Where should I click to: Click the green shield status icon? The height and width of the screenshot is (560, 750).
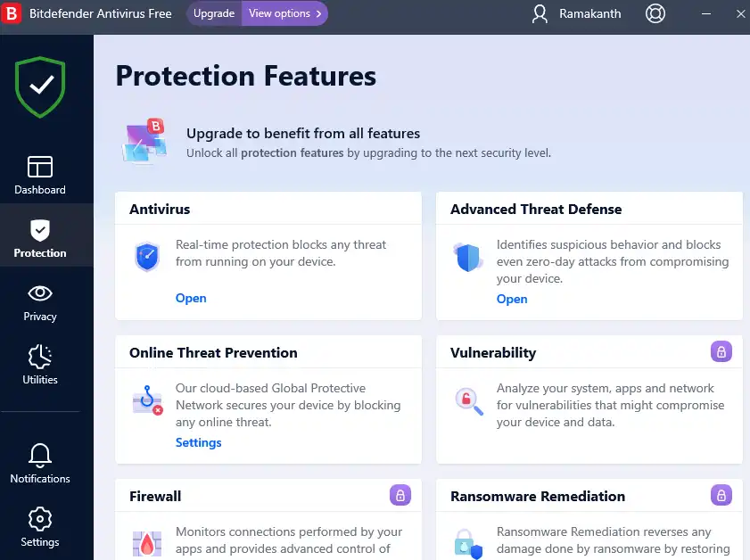tap(40, 86)
